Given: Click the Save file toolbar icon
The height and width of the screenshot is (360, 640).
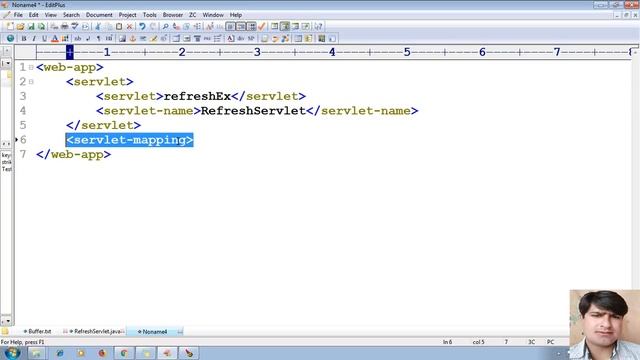Looking at the screenshot, I should point(31,26).
